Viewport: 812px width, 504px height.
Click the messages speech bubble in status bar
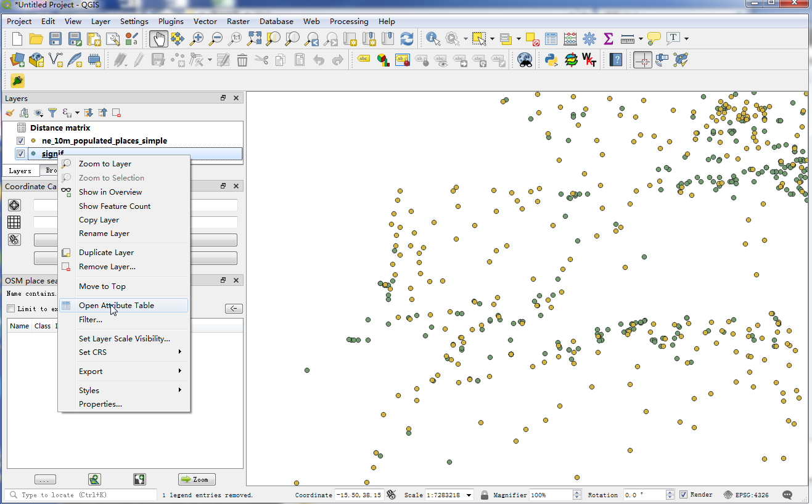(787, 495)
